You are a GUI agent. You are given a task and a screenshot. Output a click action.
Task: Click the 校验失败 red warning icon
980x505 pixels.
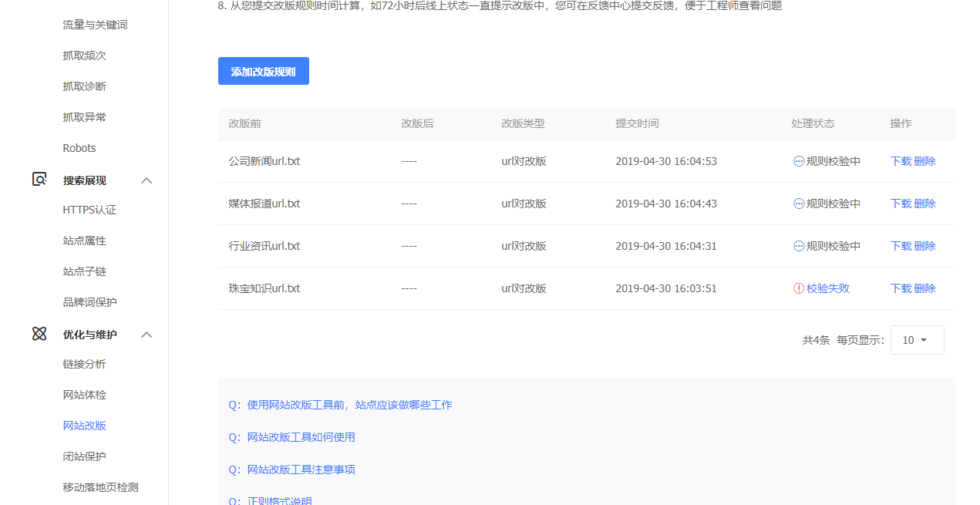[x=799, y=288]
